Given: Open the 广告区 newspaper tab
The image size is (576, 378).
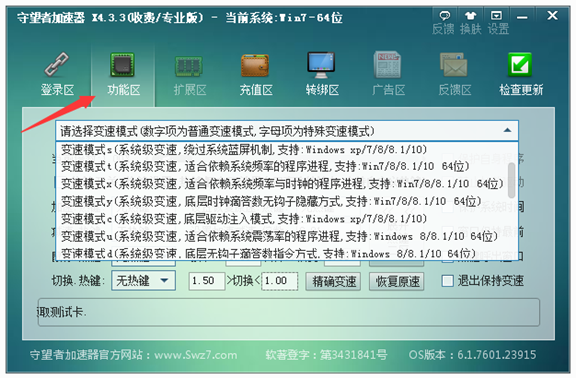Looking at the screenshot, I should click(388, 75).
